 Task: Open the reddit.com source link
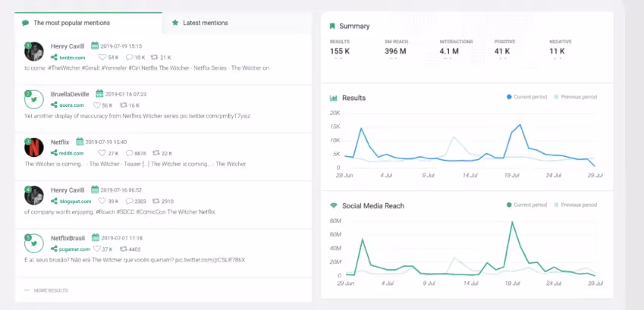click(71, 154)
